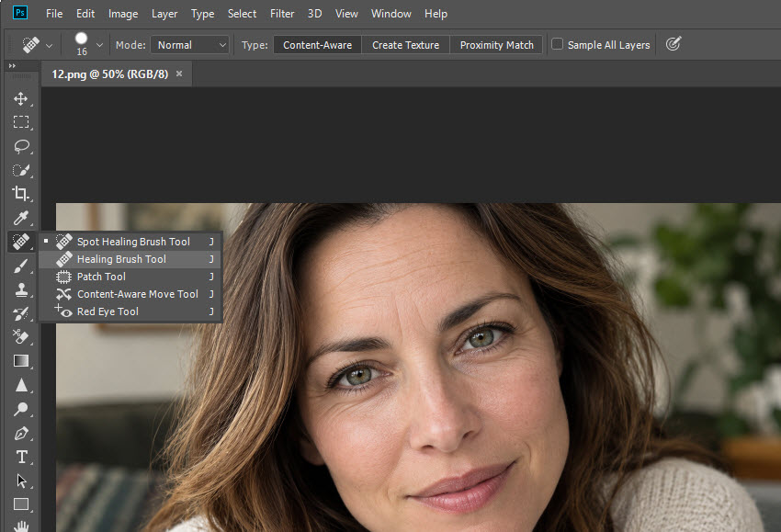781x532 pixels.
Task: Click the Spot Healing Brush toolbar icon
Action: pos(21,242)
